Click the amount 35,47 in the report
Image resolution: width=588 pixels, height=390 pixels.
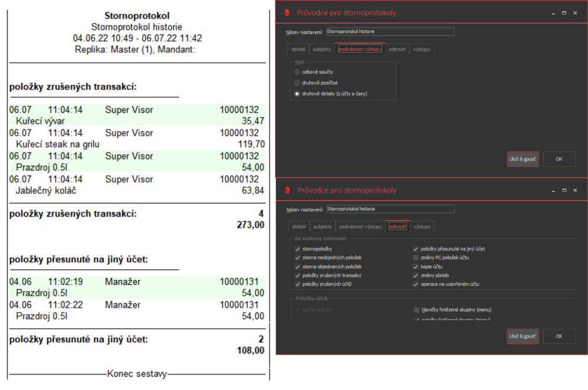coord(253,121)
